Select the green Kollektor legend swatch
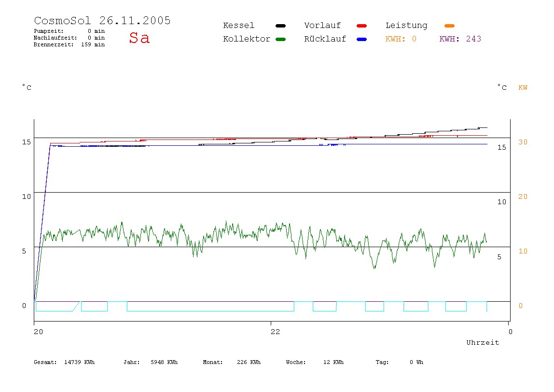This screenshot has height=392, width=554. point(280,39)
